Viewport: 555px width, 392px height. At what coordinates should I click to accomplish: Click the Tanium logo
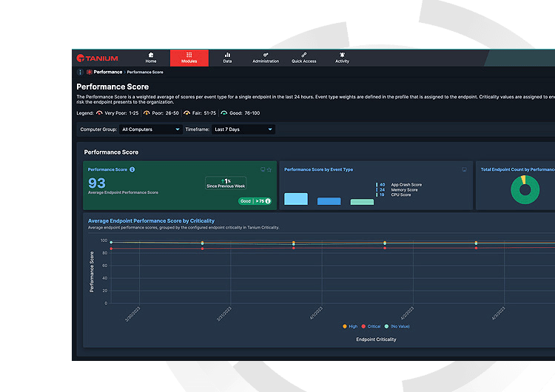pos(98,58)
